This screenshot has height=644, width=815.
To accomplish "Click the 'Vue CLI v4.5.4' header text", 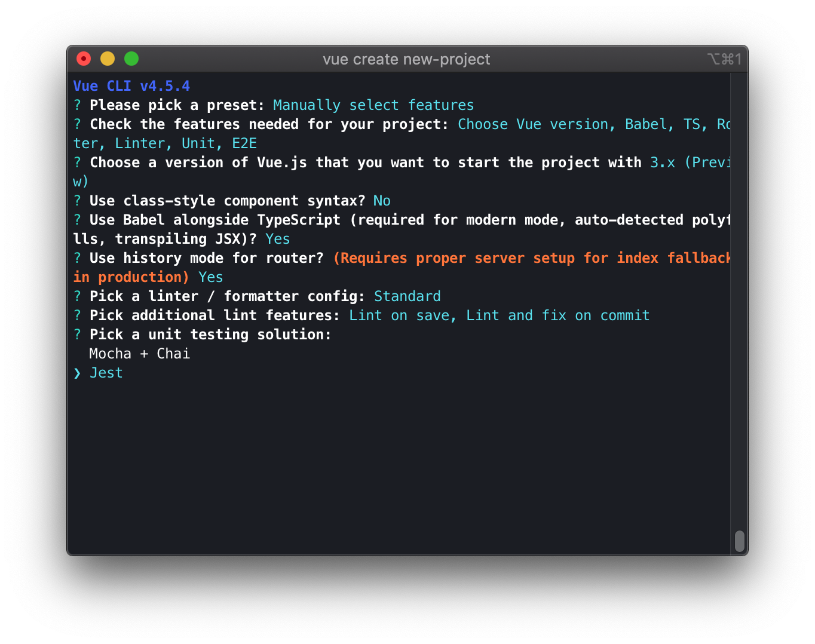I will point(131,86).
